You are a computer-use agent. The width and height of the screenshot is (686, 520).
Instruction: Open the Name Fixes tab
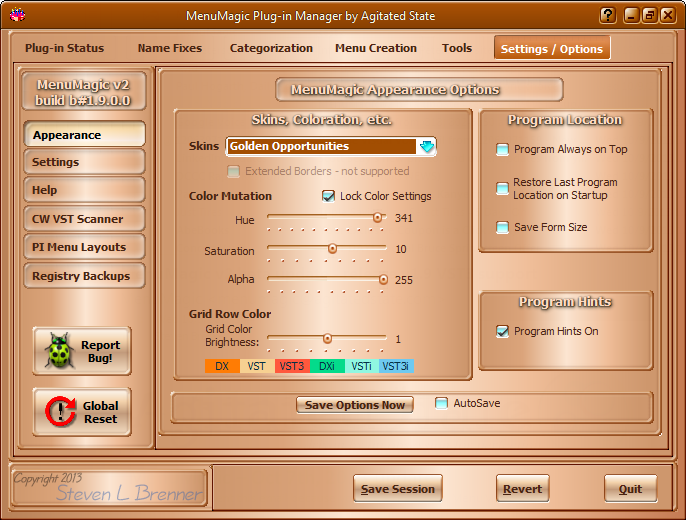[170, 48]
